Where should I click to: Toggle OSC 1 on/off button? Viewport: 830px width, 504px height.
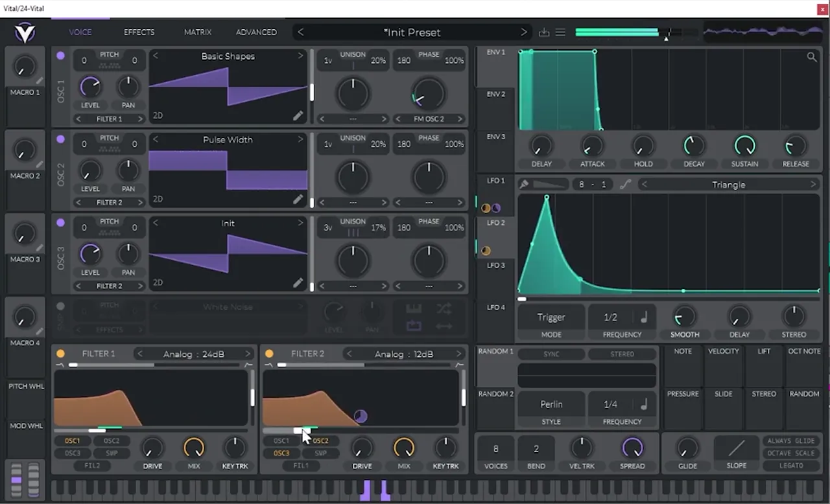coord(60,56)
